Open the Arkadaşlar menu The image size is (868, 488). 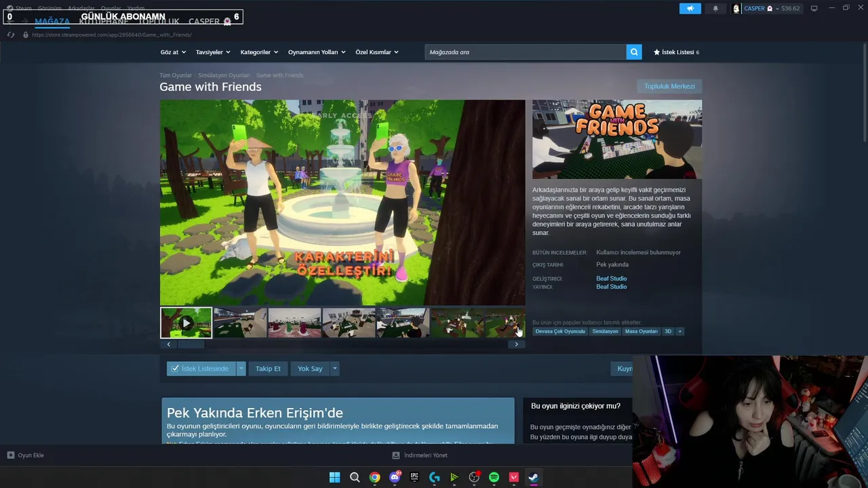[x=81, y=8]
